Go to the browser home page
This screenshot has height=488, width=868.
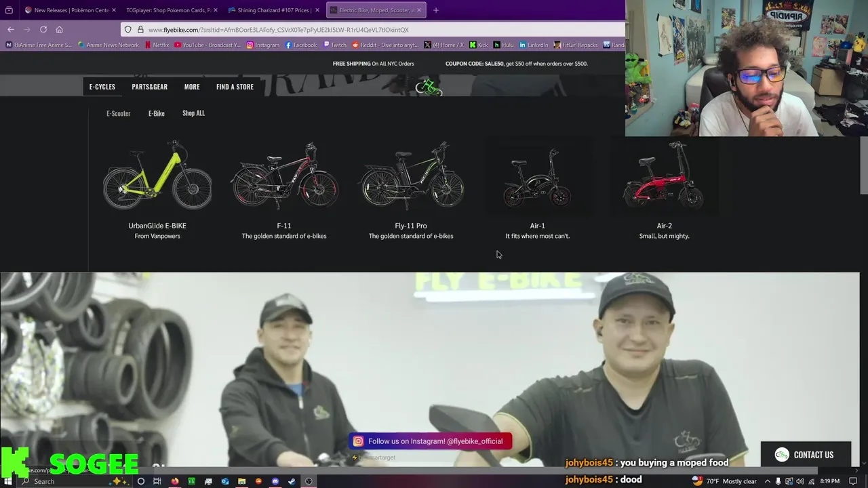(x=59, y=29)
